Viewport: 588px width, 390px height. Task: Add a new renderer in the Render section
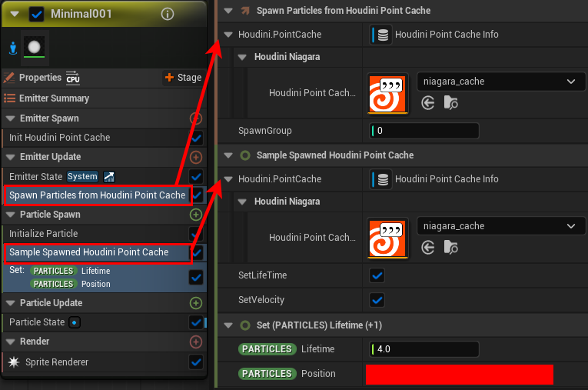tap(196, 342)
